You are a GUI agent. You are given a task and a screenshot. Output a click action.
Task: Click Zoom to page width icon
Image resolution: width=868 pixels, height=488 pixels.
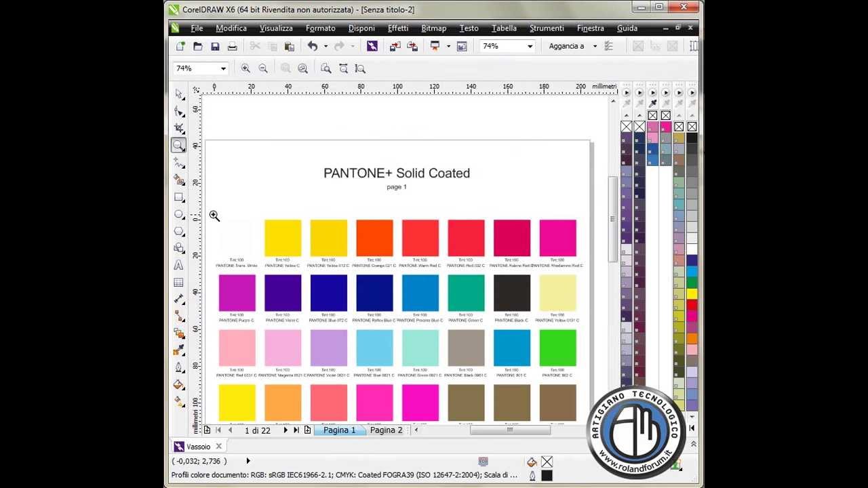point(343,68)
